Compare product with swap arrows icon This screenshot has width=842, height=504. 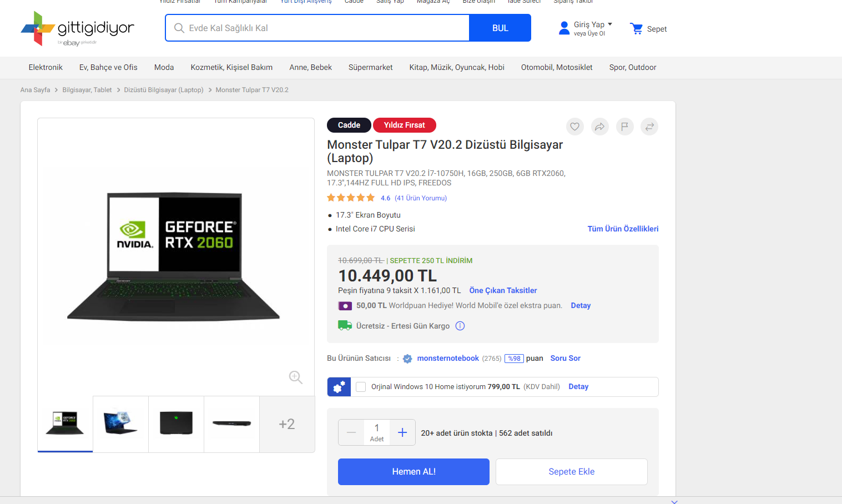[x=649, y=127]
